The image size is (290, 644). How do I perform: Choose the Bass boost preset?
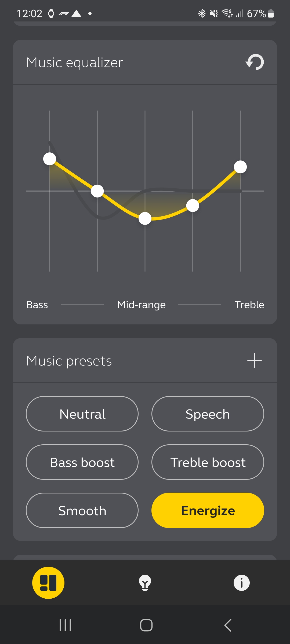(82, 462)
